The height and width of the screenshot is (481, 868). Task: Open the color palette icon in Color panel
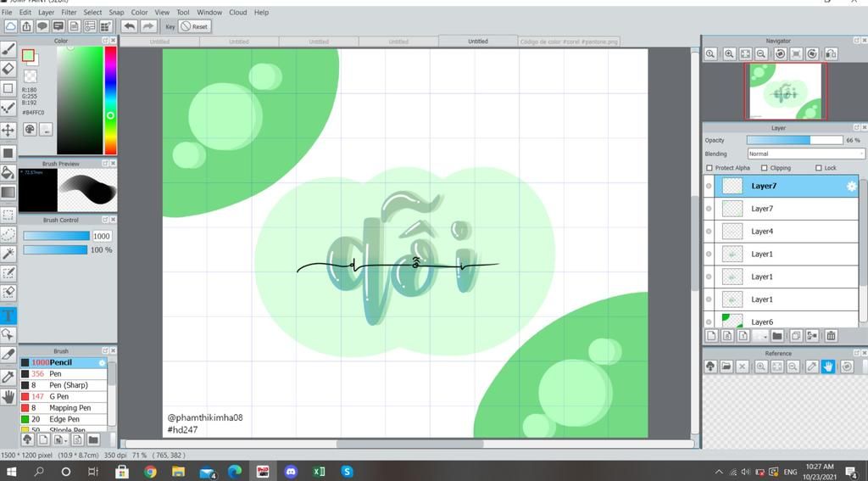(x=30, y=129)
